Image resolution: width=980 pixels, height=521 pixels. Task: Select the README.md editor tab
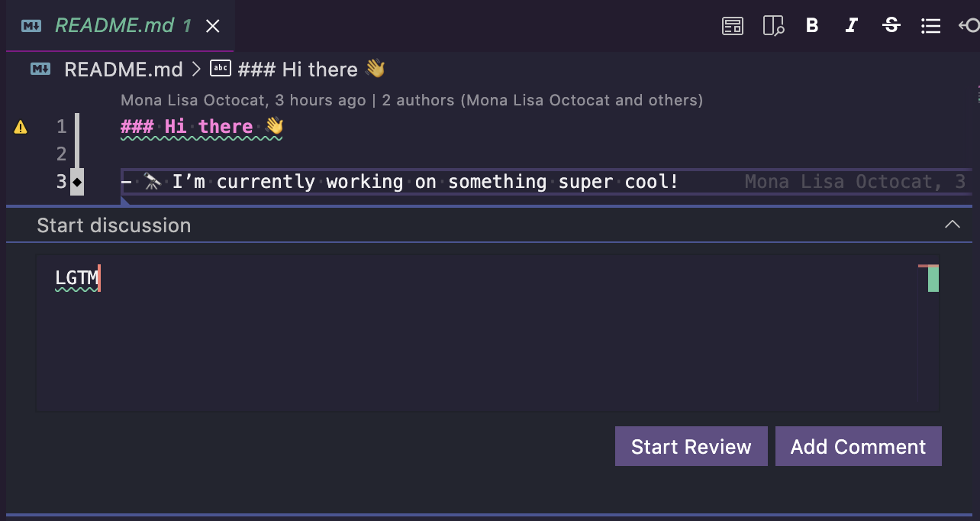click(x=122, y=25)
